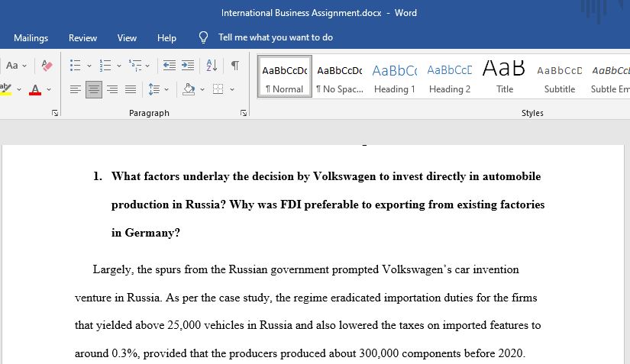Apply numbered list formatting

tap(105, 65)
